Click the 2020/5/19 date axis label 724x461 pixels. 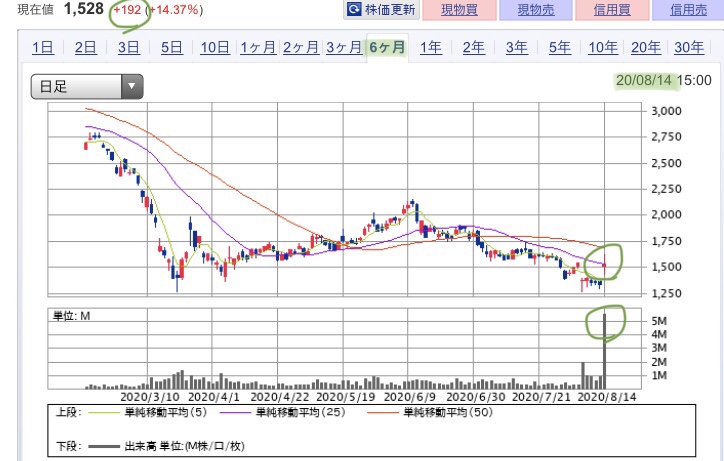pos(345,397)
